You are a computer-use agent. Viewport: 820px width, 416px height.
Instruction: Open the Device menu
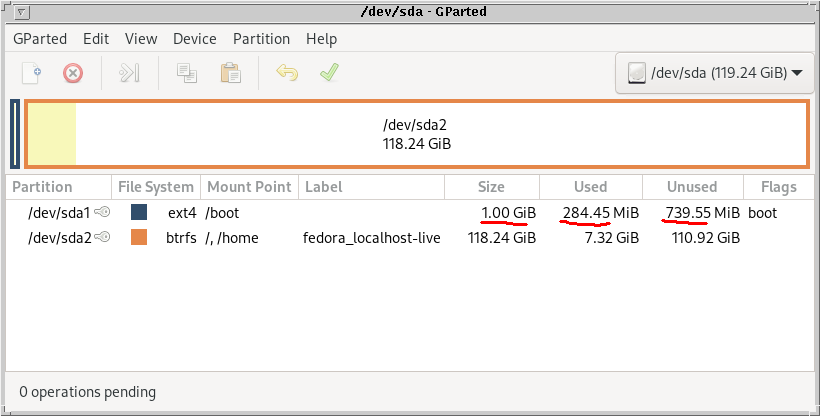pyautogui.click(x=194, y=39)
